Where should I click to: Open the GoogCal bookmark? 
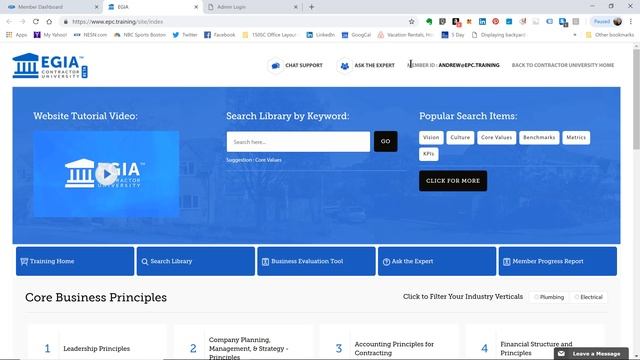click(356, 35)
